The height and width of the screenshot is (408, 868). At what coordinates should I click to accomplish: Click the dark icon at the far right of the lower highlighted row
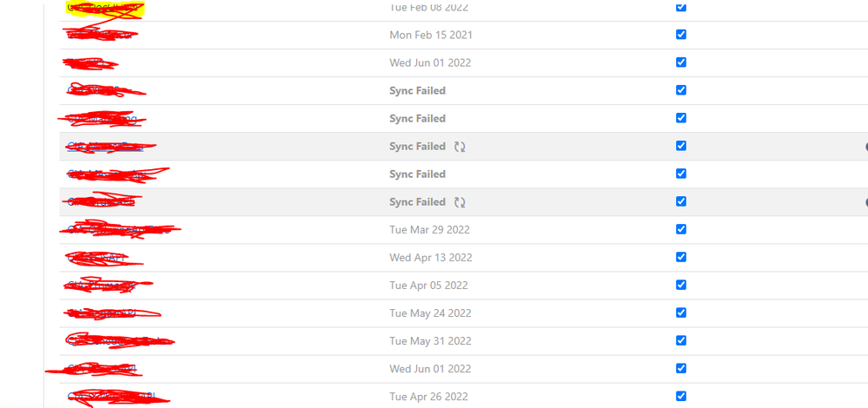865,202
